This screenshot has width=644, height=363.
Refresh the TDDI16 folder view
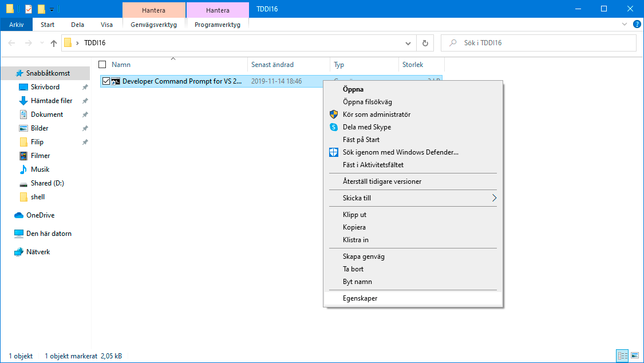pos(425,43)
